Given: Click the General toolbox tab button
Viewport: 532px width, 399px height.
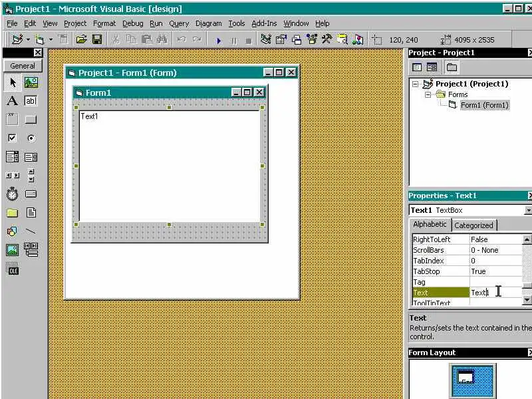Looking at the screenshot, I should 23,66.
